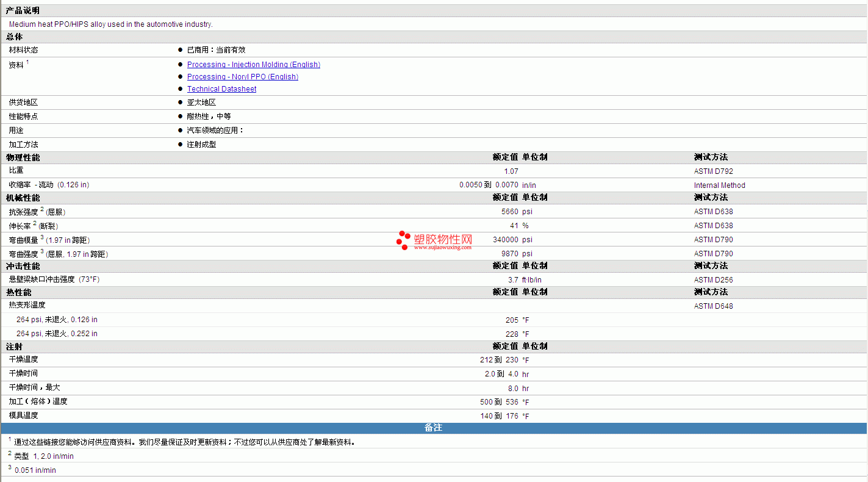868x482 pixels.
Task: Open the Technical Datasheet link
Action: (x=221, y=89)
